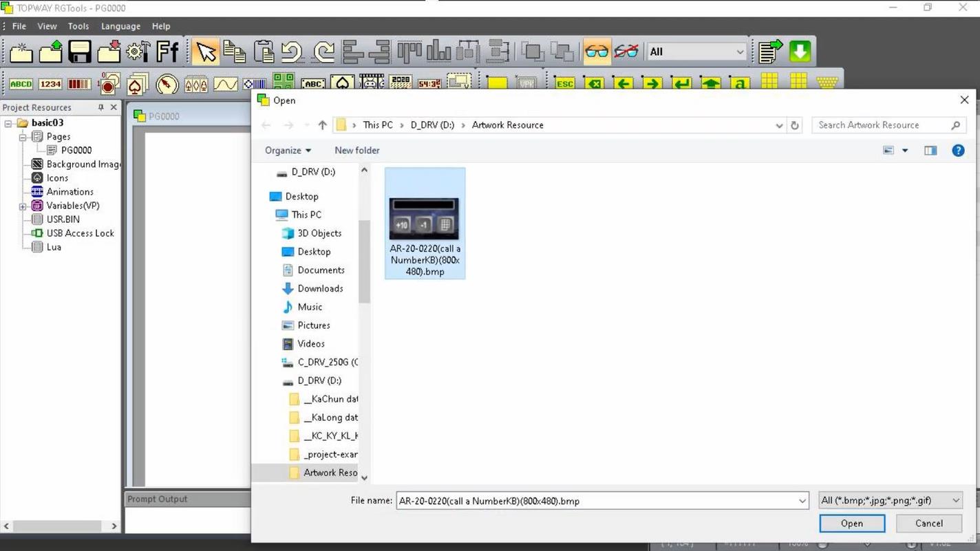Open the File menu
This screenshot has height=551, width=980.
[19, 26]
